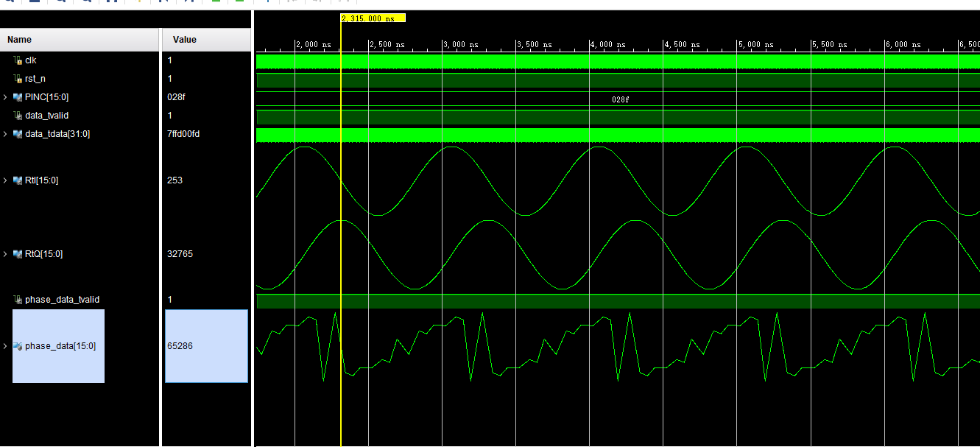Click the clk signal icon
Screen dimensions: 980x447
point(18,60)
